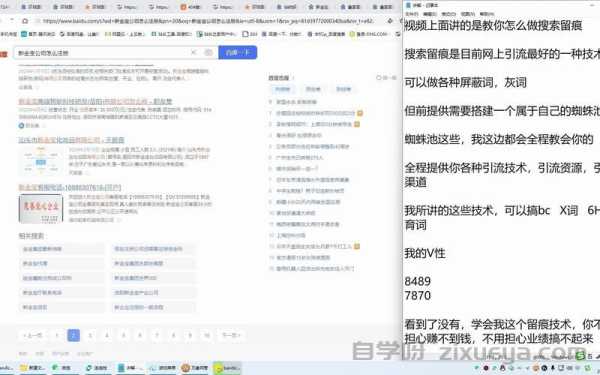The height and width of the screenshot is (375, 600).
Task: Clear the Baidu search box with X icon
Action: [194, 52]
